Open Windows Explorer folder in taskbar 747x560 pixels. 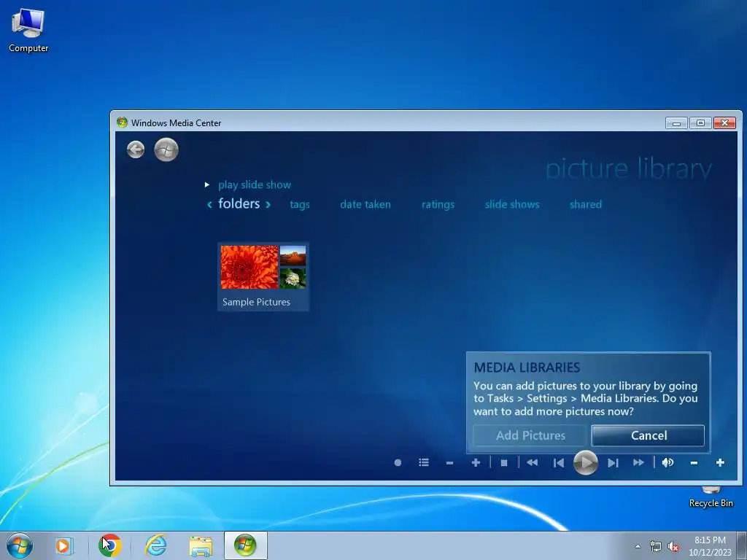[x=201, y=546]
